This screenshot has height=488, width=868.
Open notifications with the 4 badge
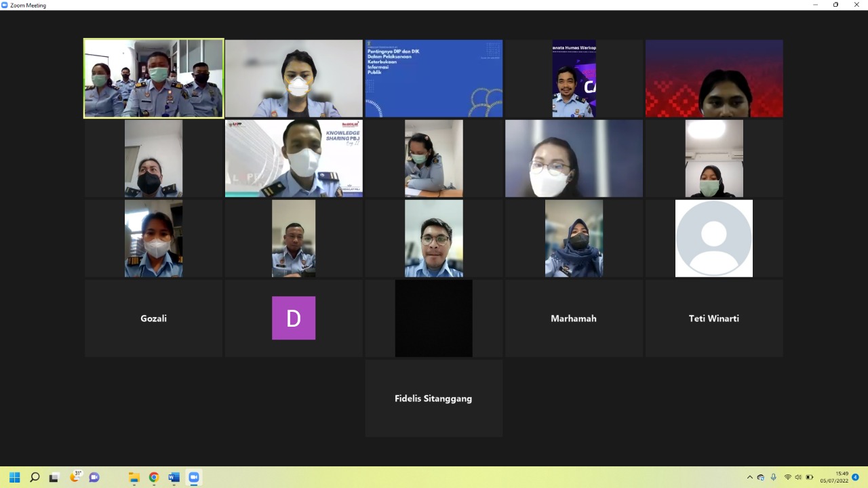pos(855,477)
